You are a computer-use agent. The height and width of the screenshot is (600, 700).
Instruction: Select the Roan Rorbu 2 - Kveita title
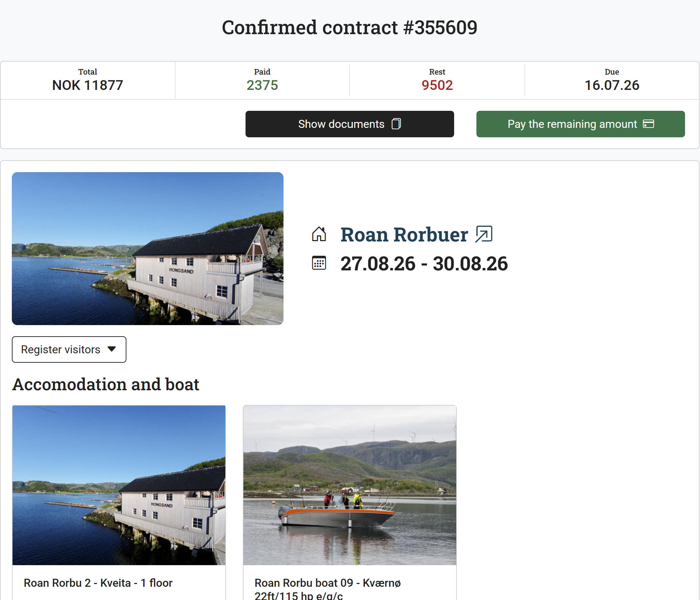tap(98, 583)
